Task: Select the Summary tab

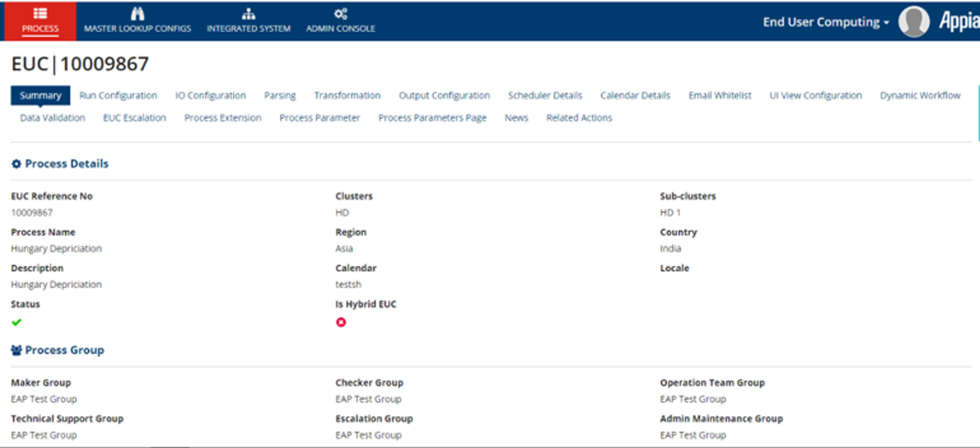Action: point(40,95)
